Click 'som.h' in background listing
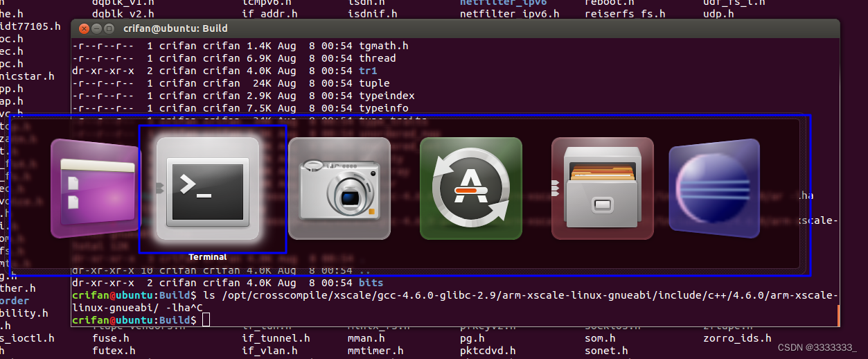Screen dimensions: 868x359 click(x=600, y=338)
